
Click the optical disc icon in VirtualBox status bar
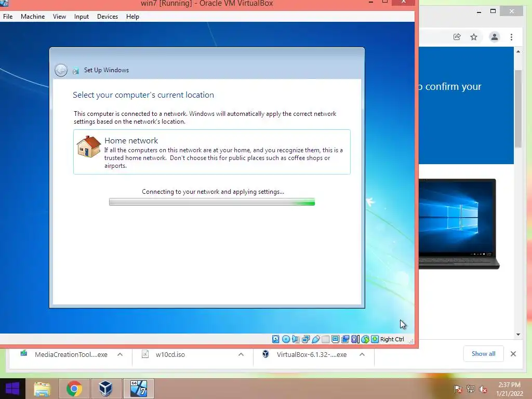tap(286, 339)
